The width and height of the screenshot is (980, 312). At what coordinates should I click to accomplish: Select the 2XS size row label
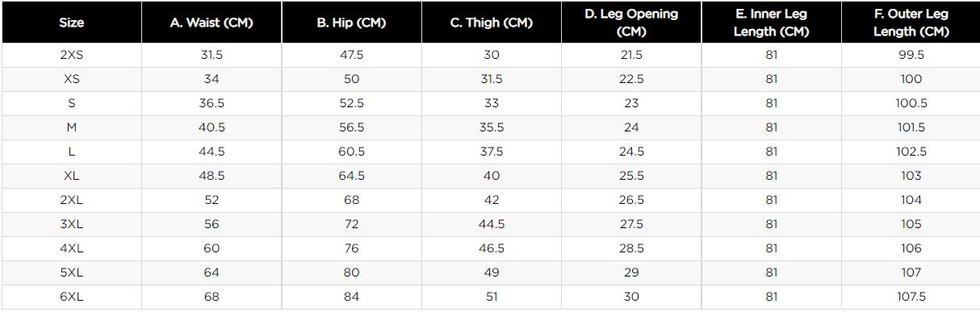click(71, 55)
